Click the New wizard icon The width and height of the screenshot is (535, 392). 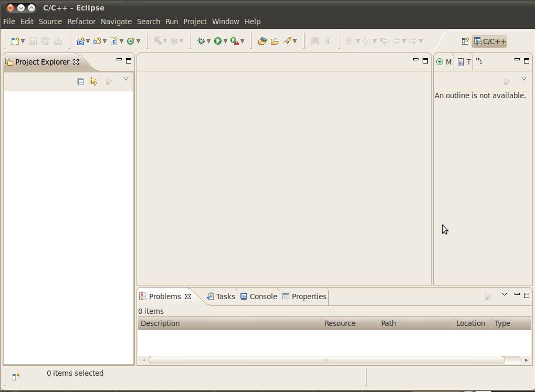pos(15,41)
